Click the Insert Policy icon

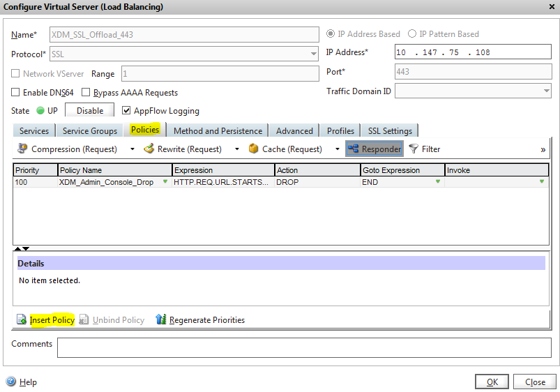click(x=22, y=319)
